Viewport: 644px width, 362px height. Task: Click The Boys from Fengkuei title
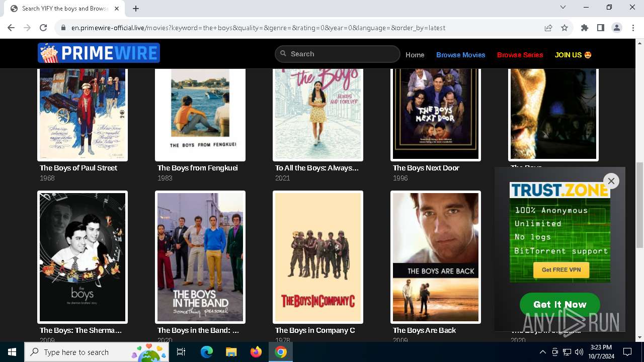coord(198,168)
